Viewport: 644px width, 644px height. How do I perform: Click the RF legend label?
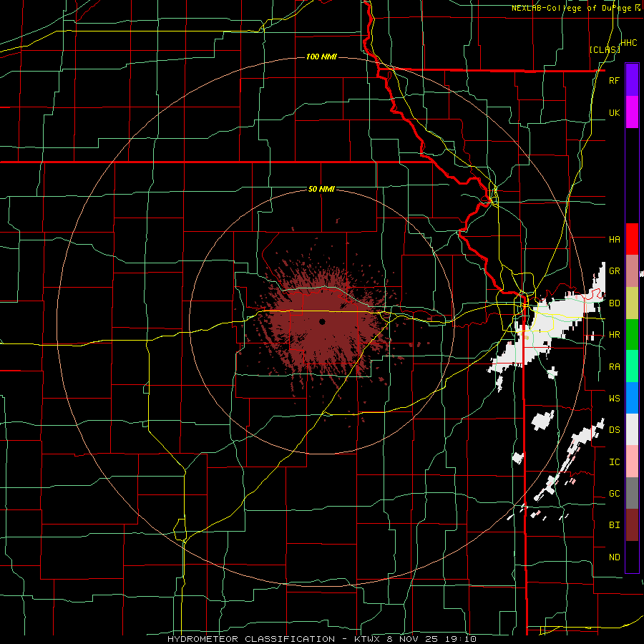coord(614,80)
